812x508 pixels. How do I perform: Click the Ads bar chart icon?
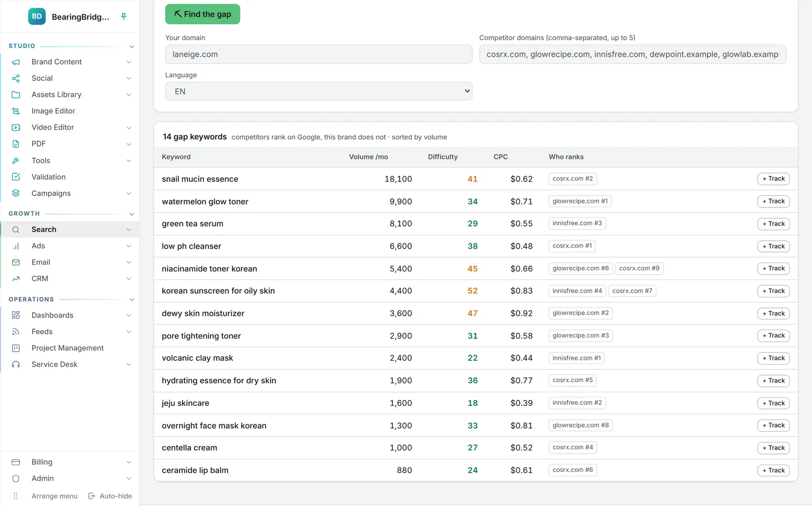coord(16,246)
